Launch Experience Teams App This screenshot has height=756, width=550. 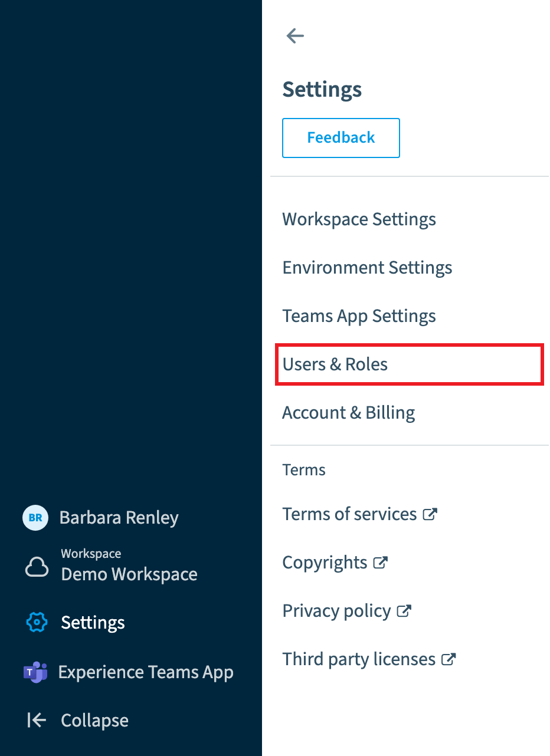point(146,672)
